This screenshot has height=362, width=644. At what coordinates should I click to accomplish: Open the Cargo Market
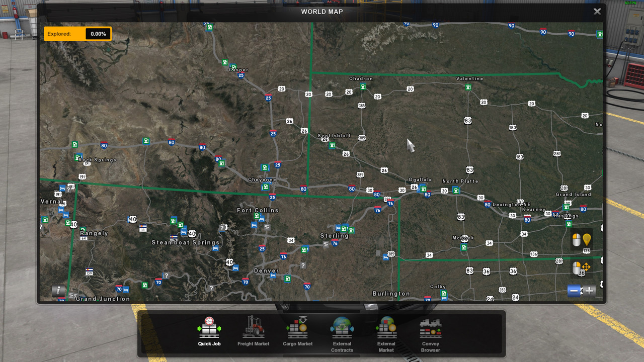coord(297,332)
